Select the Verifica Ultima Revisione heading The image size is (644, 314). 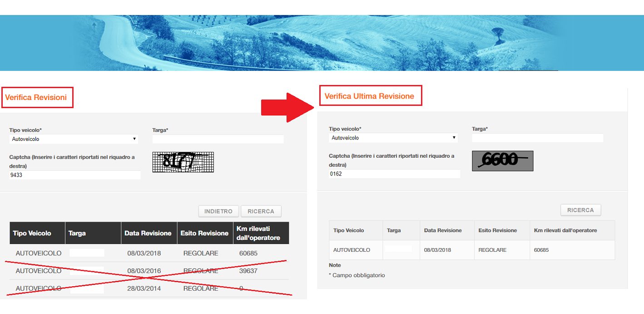pos(369,96)
